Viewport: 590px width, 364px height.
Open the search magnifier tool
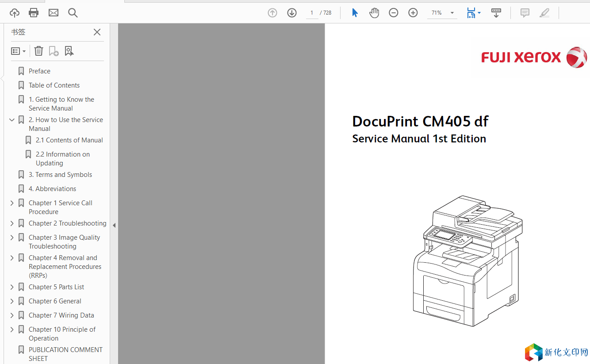click(73, 13)
